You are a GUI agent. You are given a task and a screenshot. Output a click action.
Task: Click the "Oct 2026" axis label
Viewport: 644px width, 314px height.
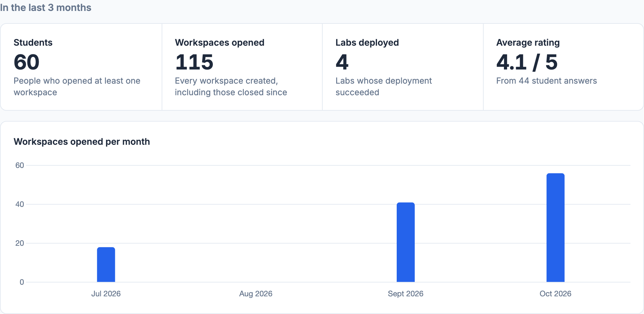click(555, 293)
